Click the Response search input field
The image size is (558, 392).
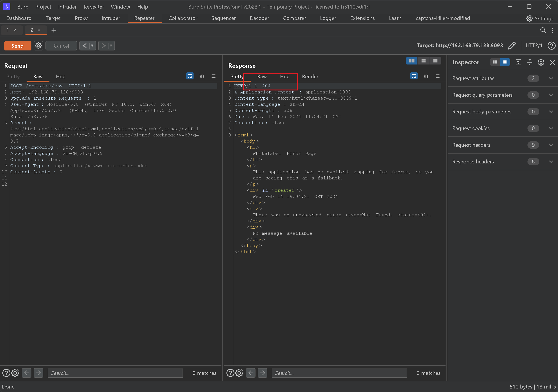coord(339,373)
